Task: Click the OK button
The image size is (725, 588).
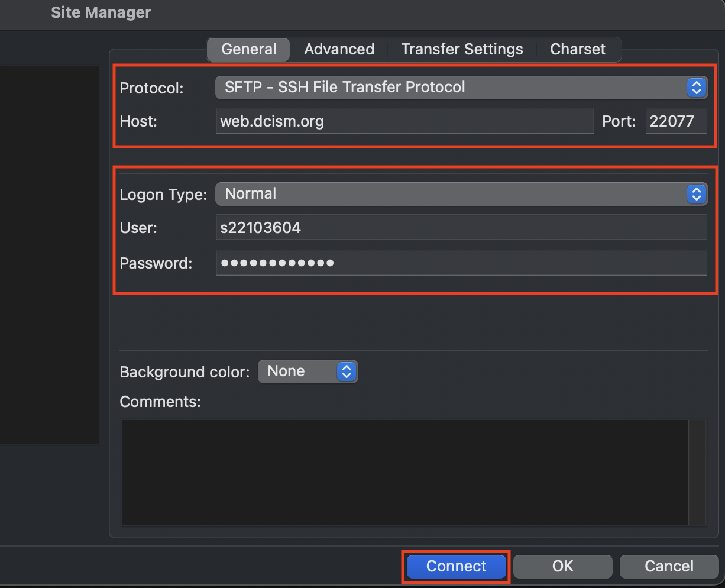Action: click(562, 566)
